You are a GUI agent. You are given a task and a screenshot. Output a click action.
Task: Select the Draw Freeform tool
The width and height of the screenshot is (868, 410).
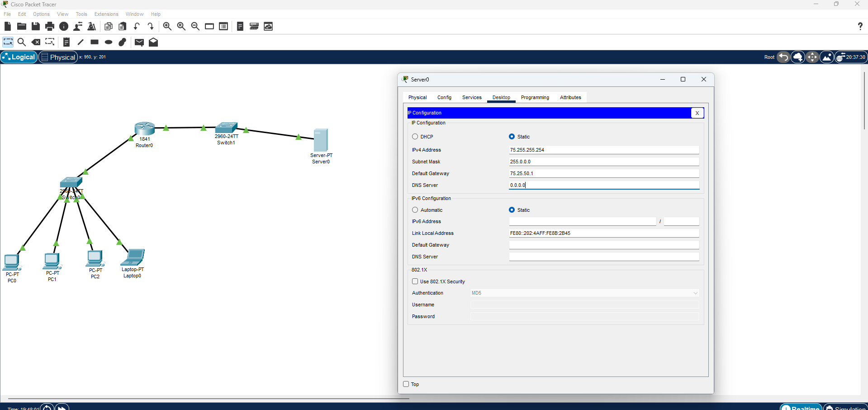(122, 42)
